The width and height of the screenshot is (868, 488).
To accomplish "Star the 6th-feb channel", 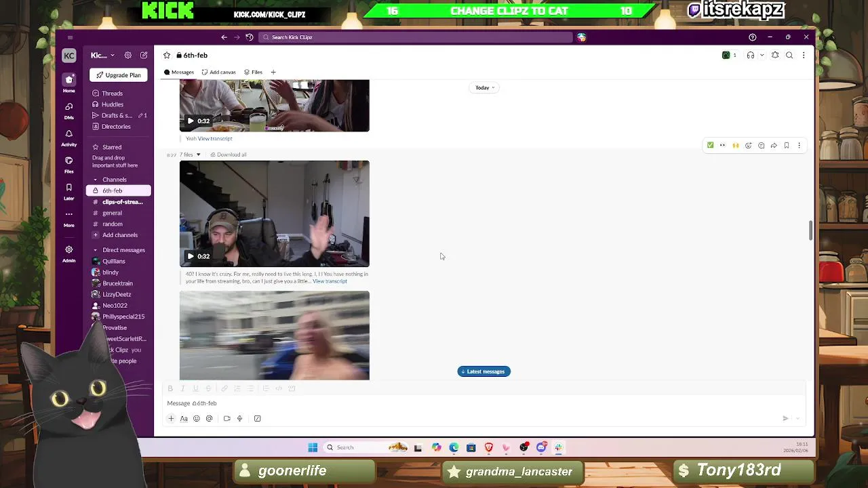I will [x=167, y=56].
